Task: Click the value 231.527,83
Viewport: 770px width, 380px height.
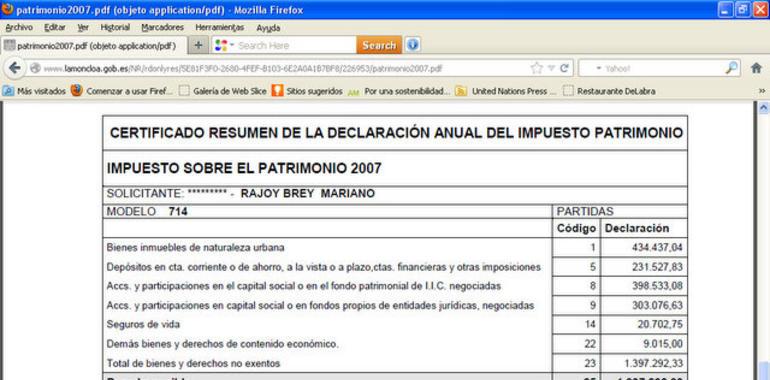Action: 657,268
